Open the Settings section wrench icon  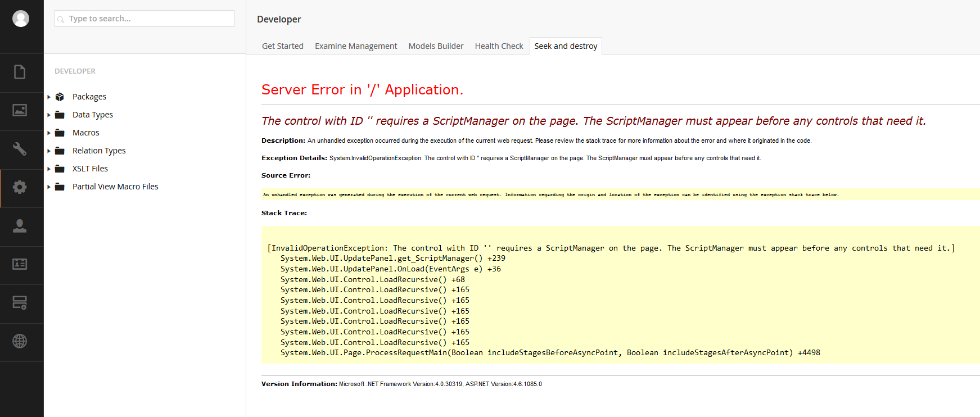point(20,149)
